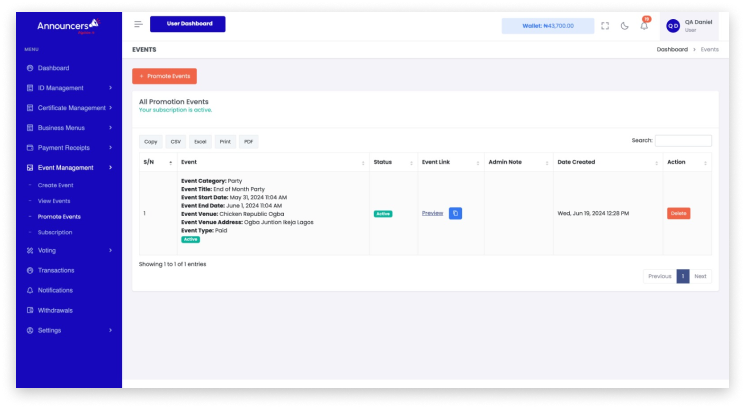Sort table by Date Created column

(605, 162)
